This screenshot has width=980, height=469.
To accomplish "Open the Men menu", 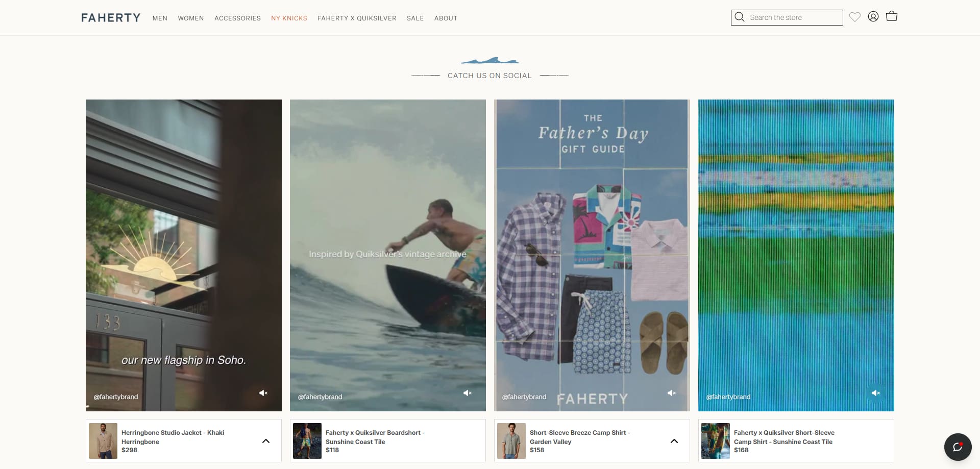I will pyautogui.click(x=160, y=18).
